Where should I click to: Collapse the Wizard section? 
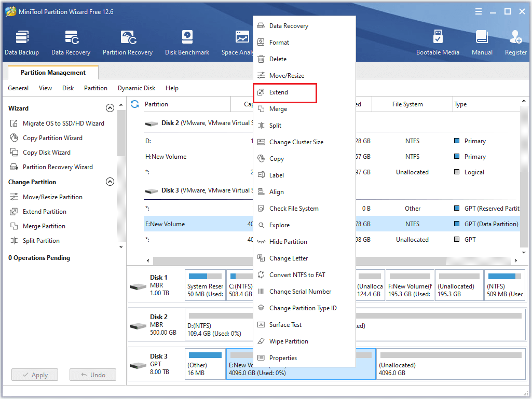[x=110, y=108]
